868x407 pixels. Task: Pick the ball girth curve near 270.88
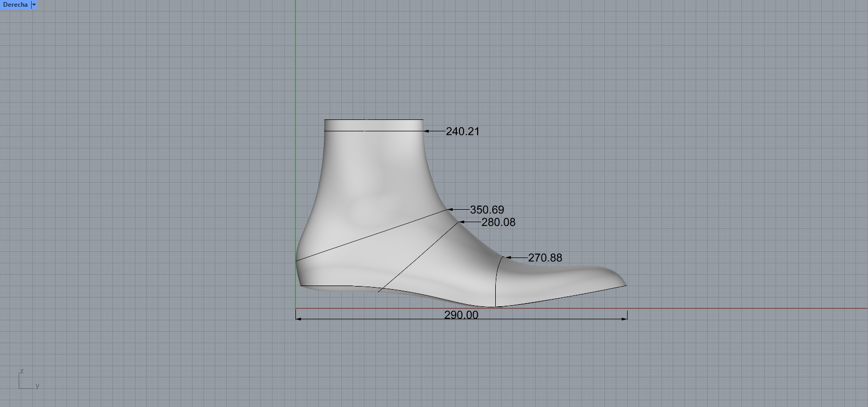click(496, 280)
